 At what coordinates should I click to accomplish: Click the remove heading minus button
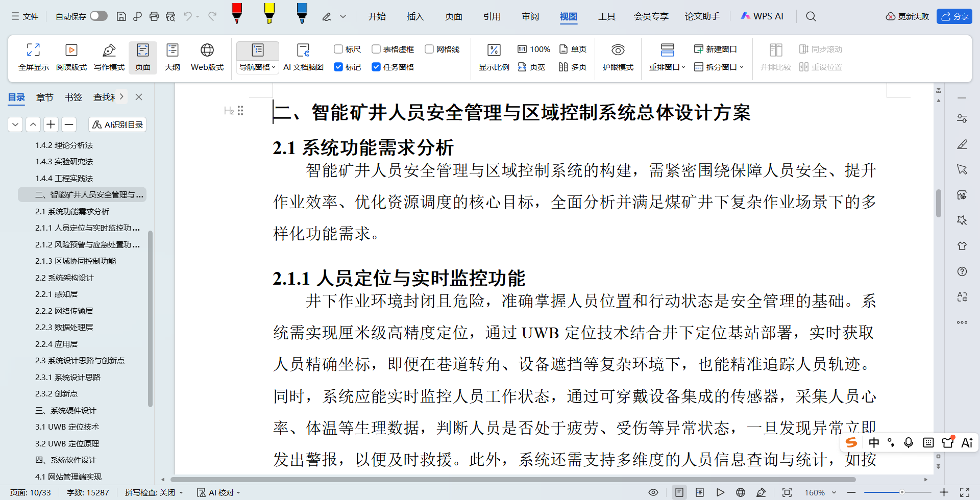[69, 124]
